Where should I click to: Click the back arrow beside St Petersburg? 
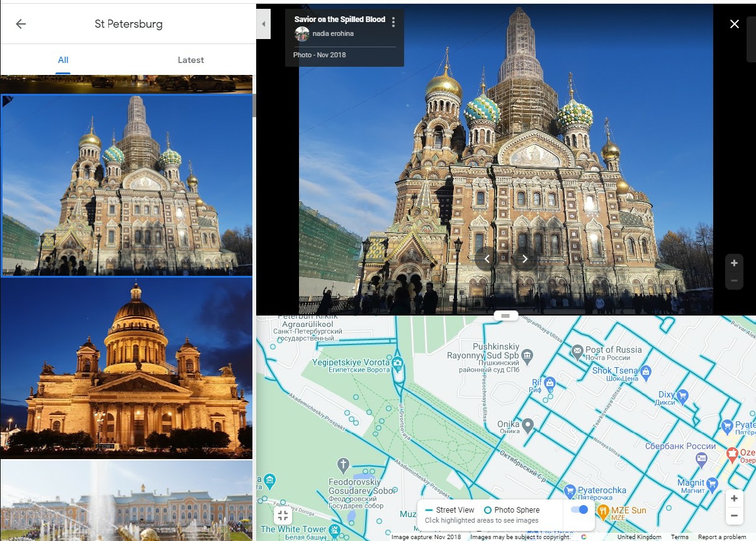point(21,24)
